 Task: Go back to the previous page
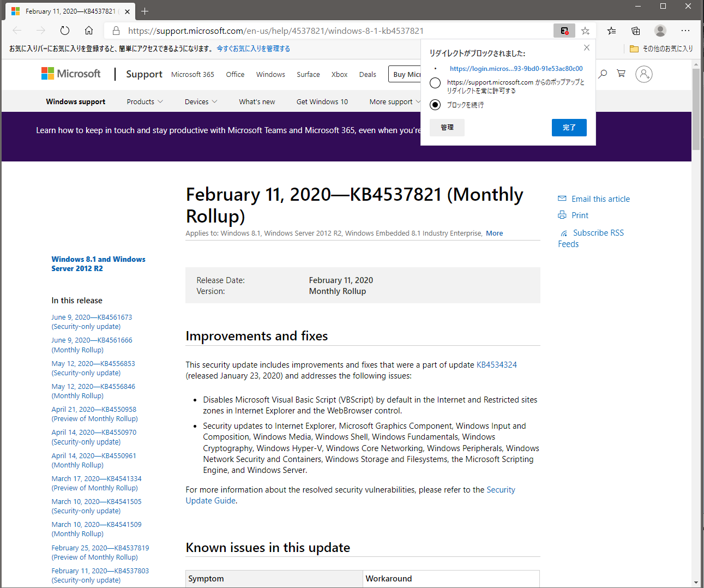coord(17,31)
